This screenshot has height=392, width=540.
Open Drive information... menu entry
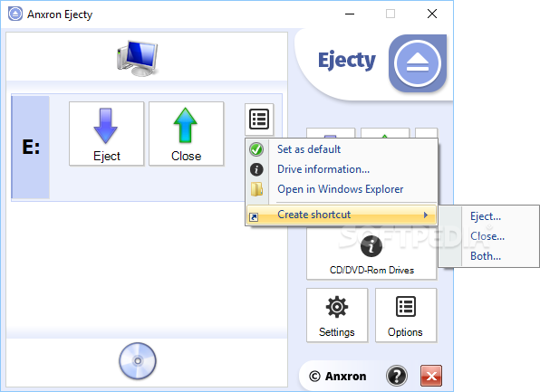click(x=342, y=169)
